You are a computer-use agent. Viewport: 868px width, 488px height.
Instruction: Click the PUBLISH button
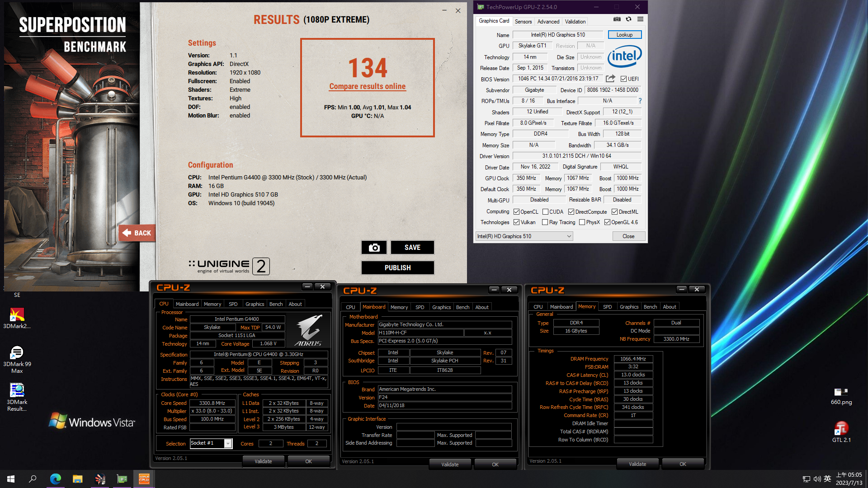click(x=397, y=267)
